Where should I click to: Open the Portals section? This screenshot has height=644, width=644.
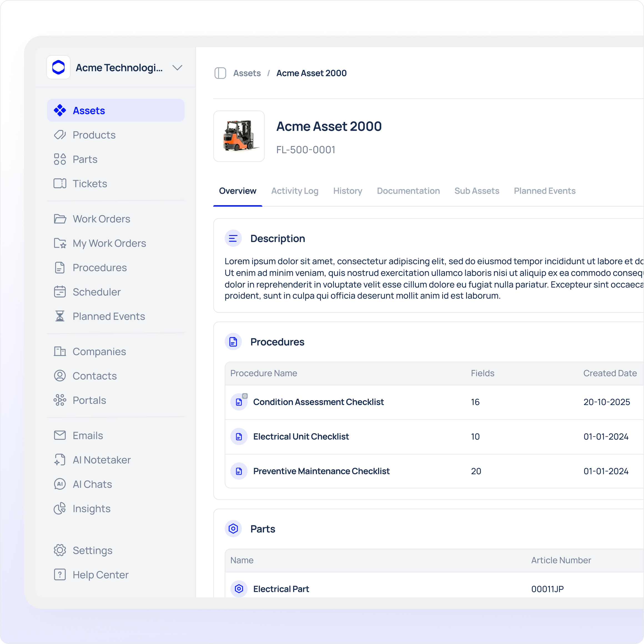tap(89, 400)
